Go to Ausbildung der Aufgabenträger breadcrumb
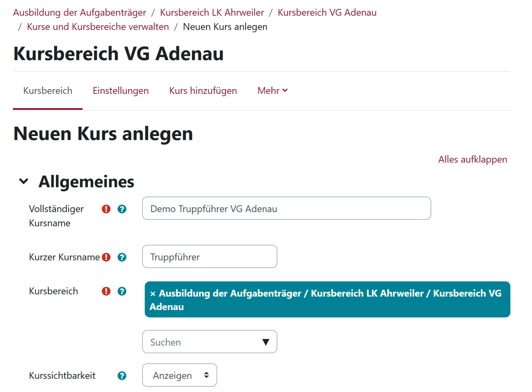Screen dimensions: 532x392 [80, 12]
